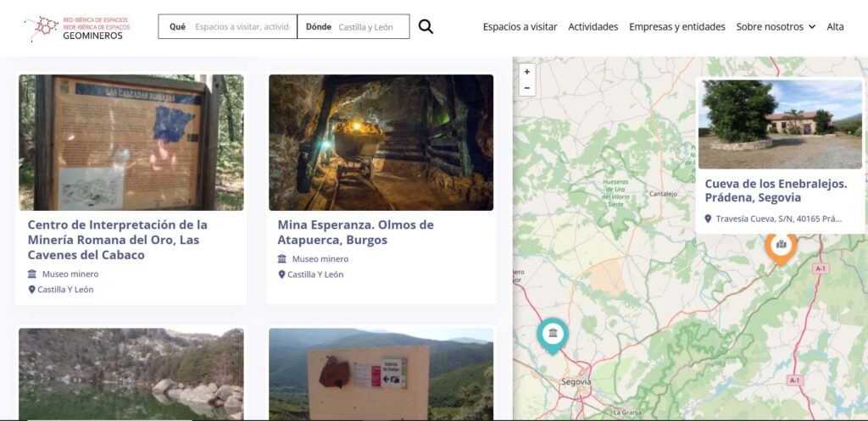Click address pin icon in Cueva de los Enebralejos popup
Screen dimensions: 868x421
coord(708,219)
